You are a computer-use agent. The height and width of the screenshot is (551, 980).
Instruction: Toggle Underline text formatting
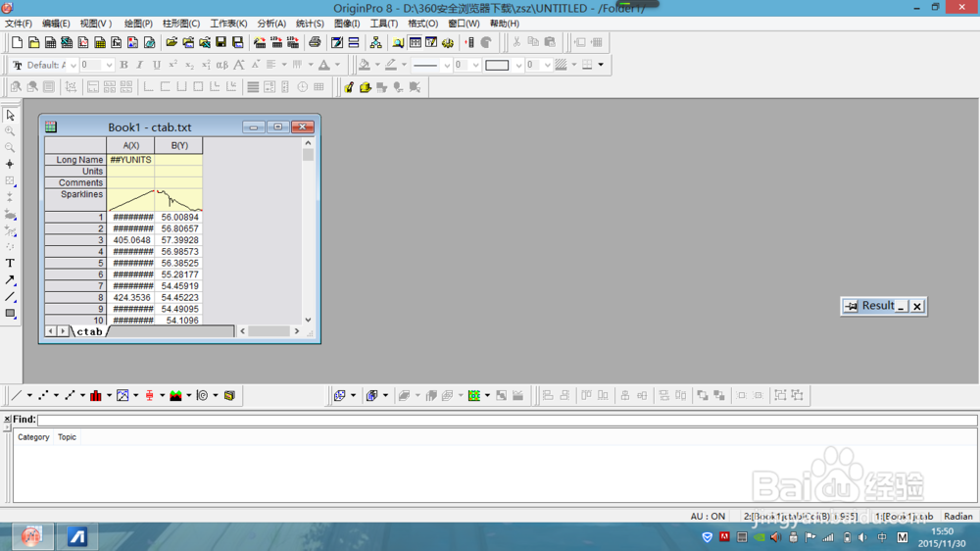coord(156,65)
